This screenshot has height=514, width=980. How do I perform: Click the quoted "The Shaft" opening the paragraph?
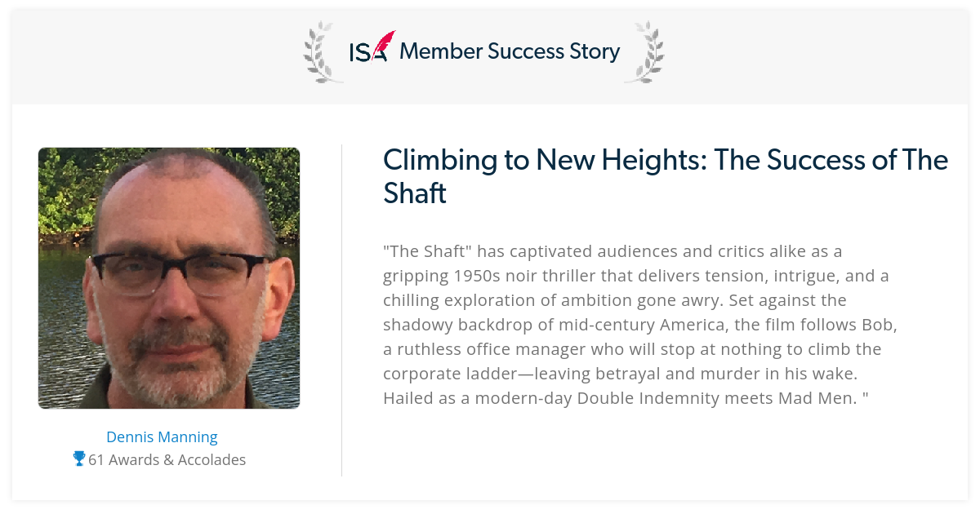pyautogui.click(x=428, y=251)
